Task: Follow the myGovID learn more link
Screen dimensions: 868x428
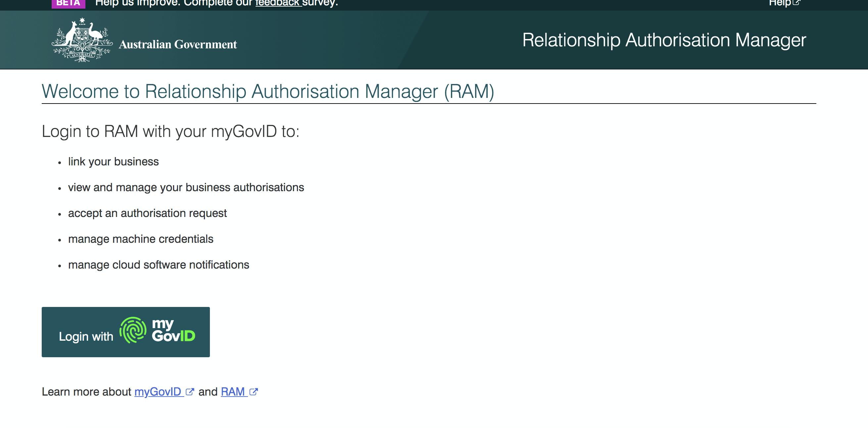Action: pos(158,392)
